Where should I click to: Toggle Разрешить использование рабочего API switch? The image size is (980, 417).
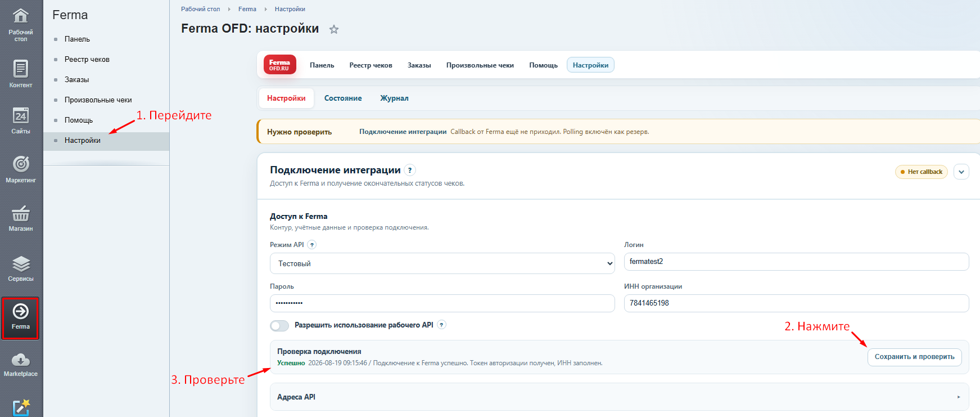point(279,325)
